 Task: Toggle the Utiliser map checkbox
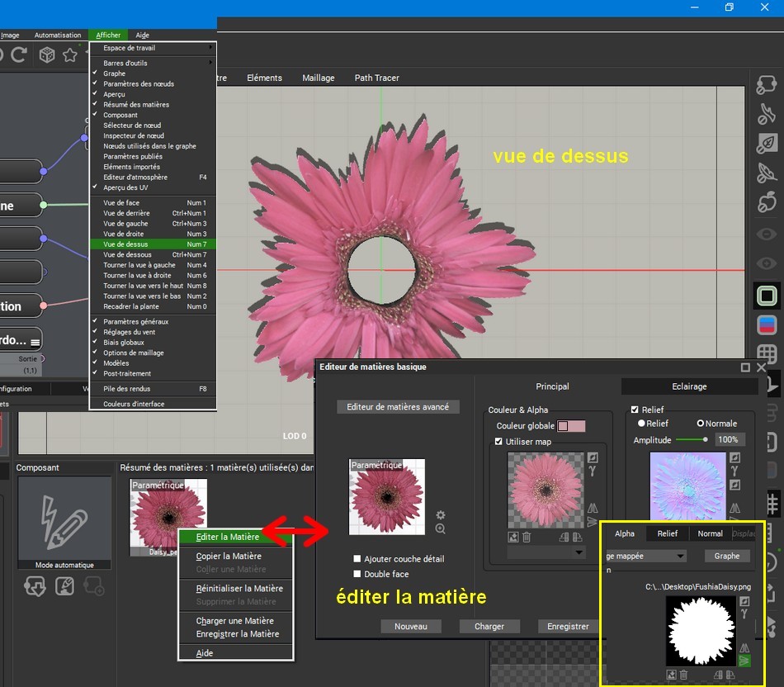[498, 441]
